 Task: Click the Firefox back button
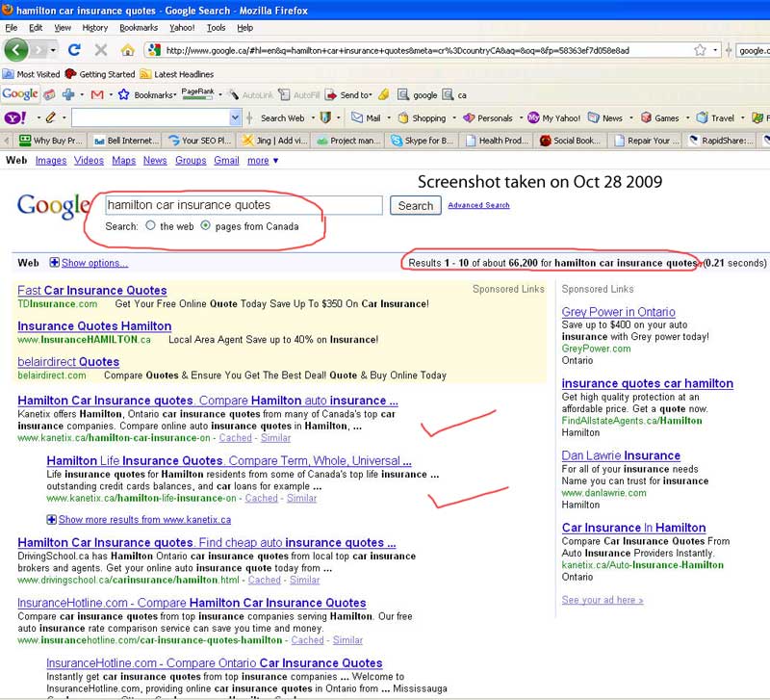tap(16, 50)
